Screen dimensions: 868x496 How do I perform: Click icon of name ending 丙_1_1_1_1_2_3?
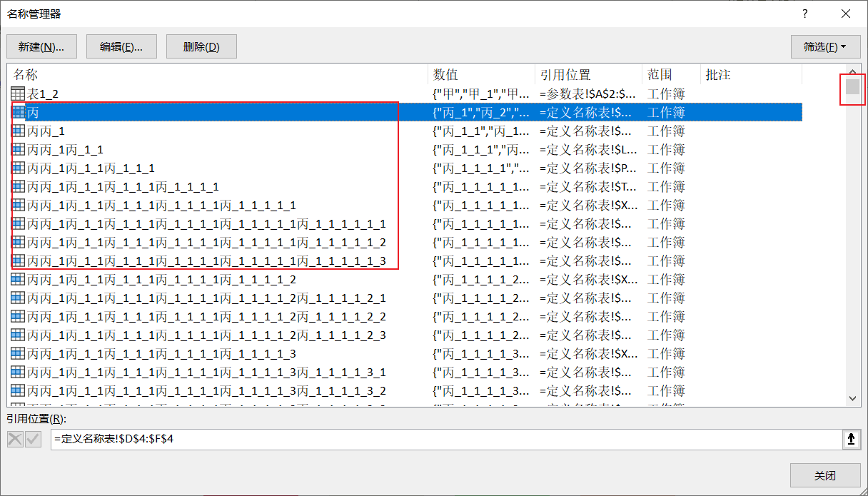[x=19, y=335]
